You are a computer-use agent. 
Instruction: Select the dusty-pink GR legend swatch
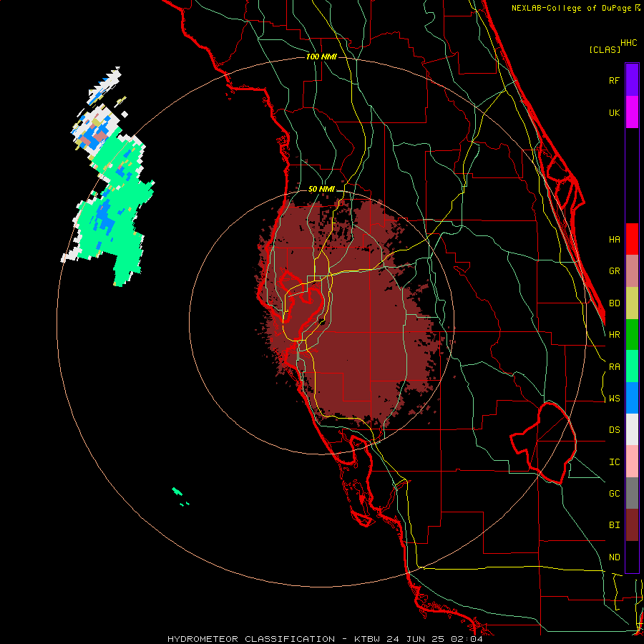coord(632,271)
